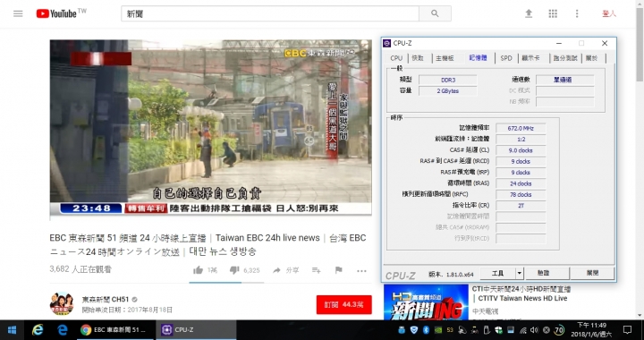
Task: Click the YouTube search magnifier button
Action: click(x=435, y=13)
